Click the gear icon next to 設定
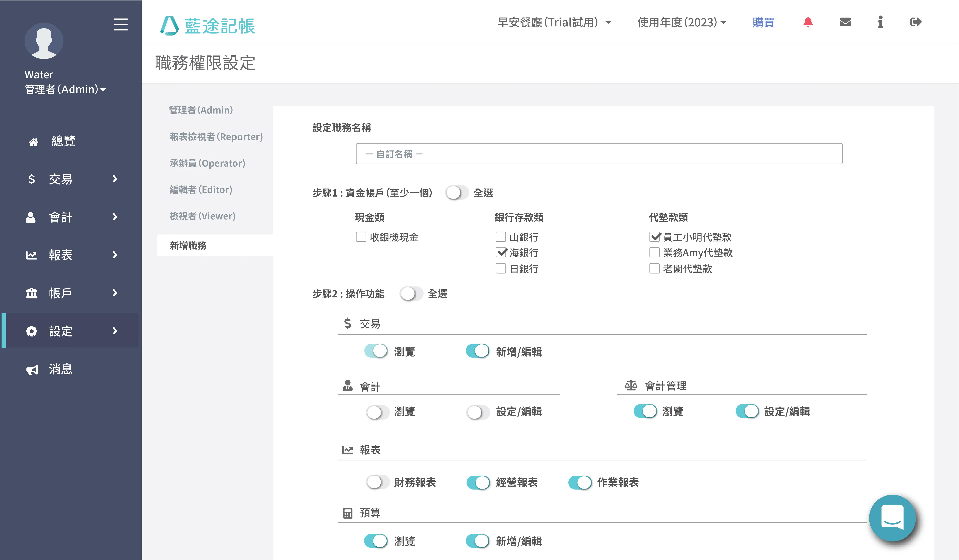Viewport: 959px width, 560px height. pos(31,331)
